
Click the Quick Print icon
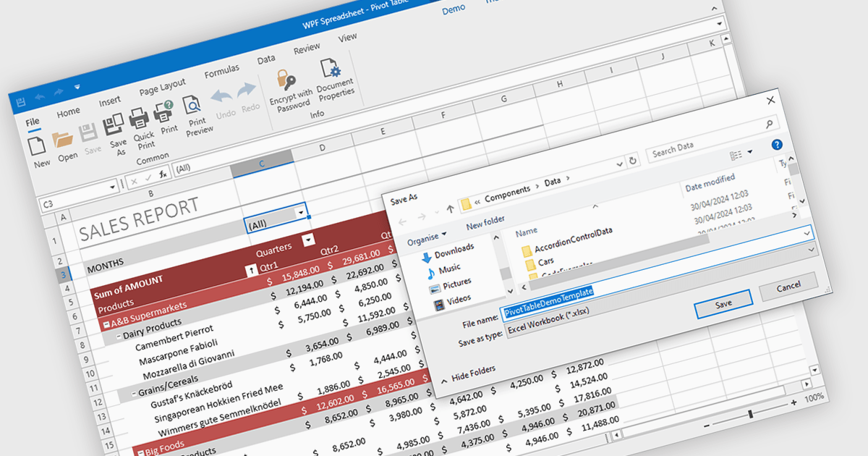(x=140, y=118)
